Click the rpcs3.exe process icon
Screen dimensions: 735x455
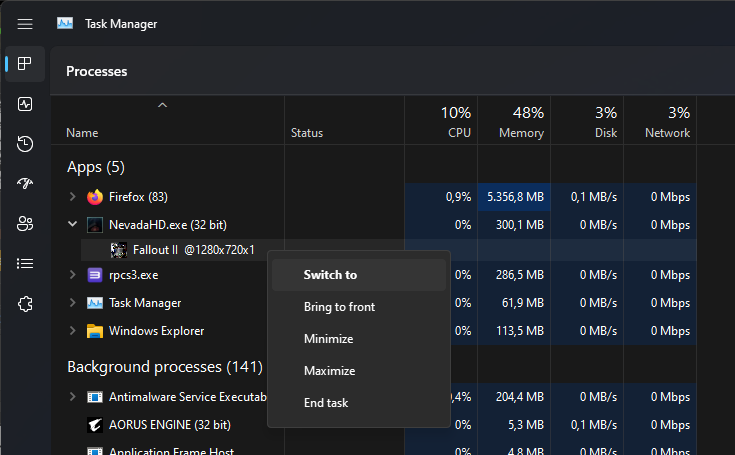[95, 275]
